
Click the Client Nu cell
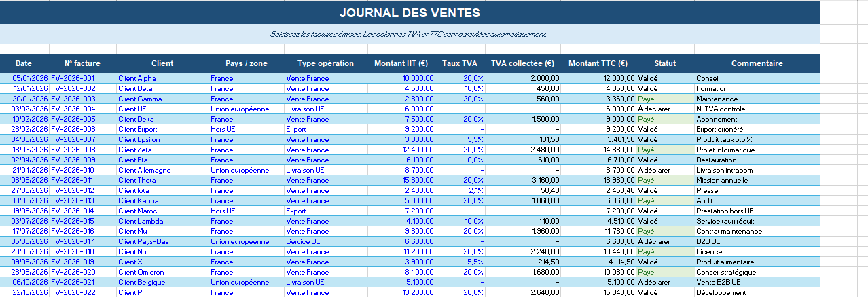tap(162, 251)
